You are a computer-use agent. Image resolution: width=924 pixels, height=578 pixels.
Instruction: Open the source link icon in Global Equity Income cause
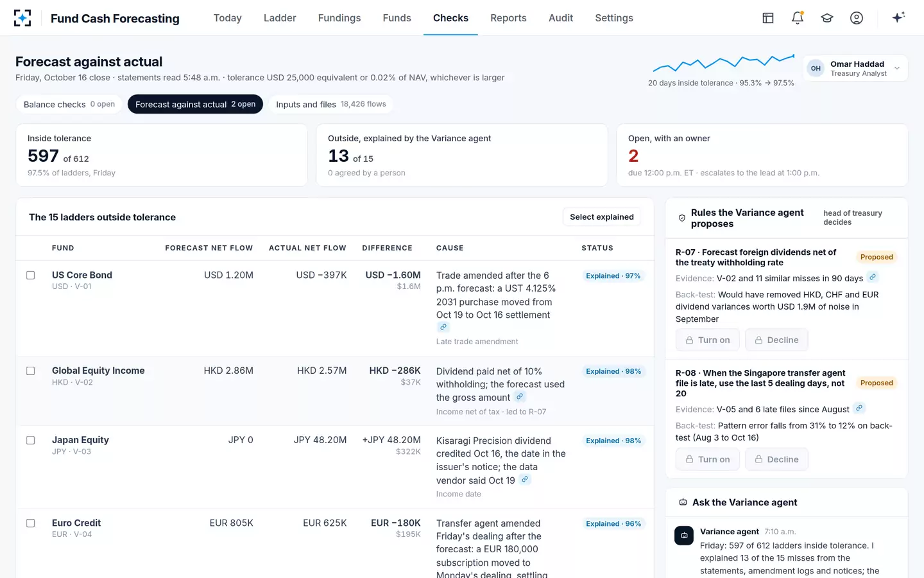(x=520, y=397)
